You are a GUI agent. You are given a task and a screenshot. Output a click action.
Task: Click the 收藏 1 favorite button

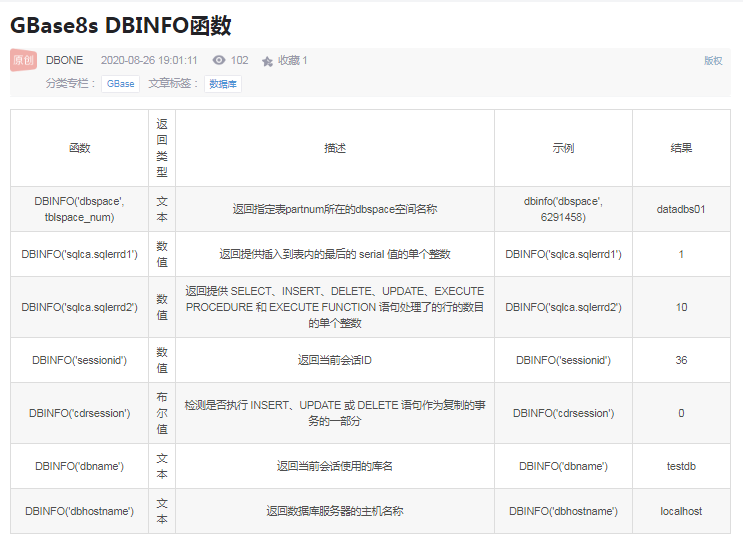click(292, 60)
